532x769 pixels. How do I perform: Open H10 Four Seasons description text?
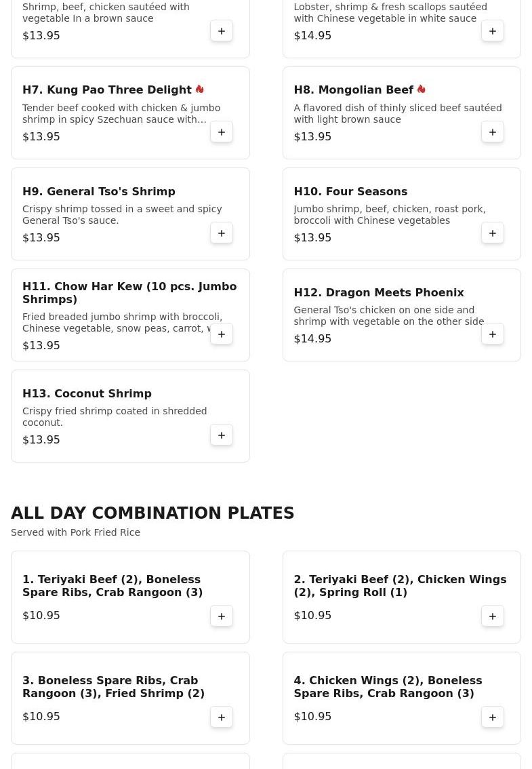tap(389, 215)
